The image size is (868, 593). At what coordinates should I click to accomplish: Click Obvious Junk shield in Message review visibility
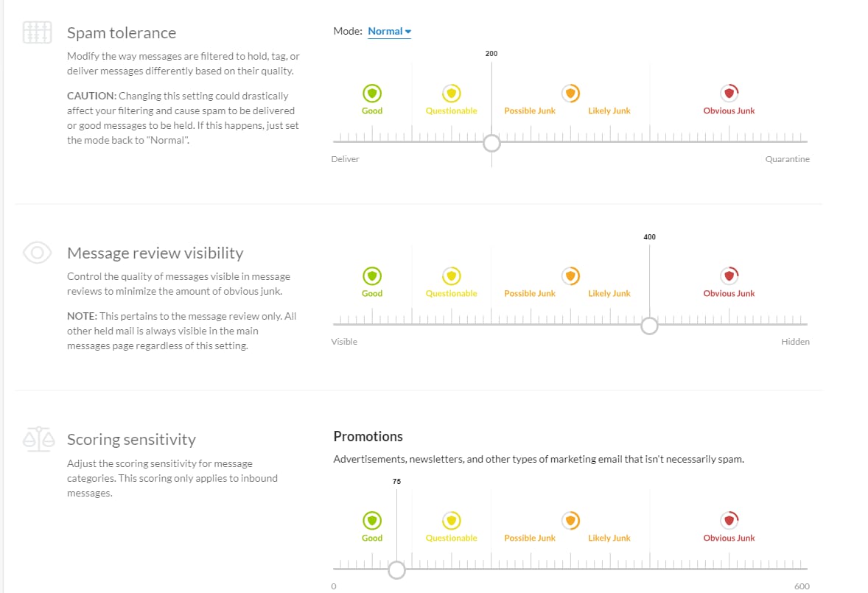[x=729, y=276]
